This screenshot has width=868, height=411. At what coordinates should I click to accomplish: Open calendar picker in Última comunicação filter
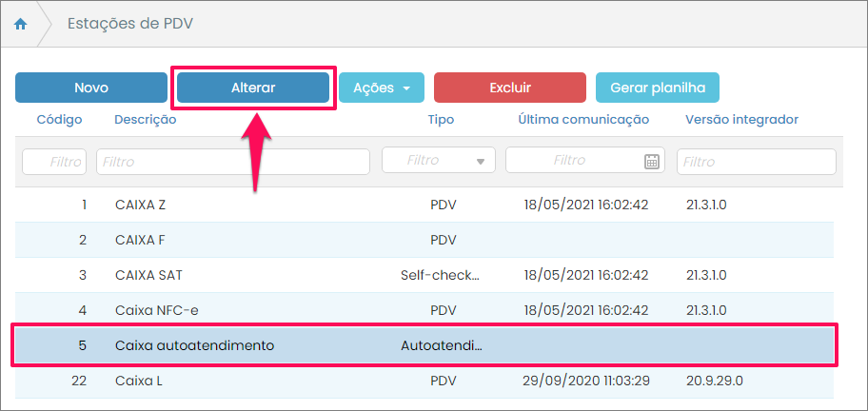[652, 161]
